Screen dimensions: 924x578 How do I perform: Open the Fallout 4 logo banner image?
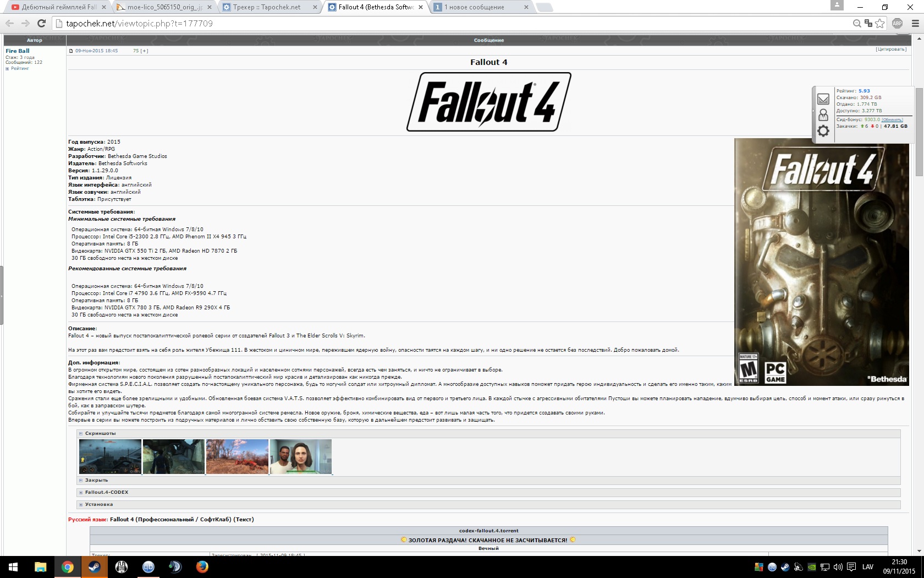click(489, 102)
